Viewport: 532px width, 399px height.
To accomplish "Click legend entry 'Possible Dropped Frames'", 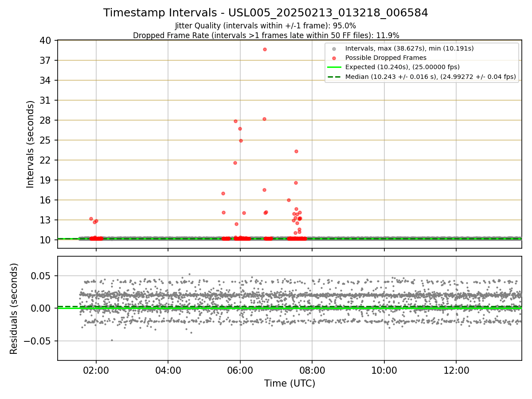I will pyautogui.click(x=386, y=58).
